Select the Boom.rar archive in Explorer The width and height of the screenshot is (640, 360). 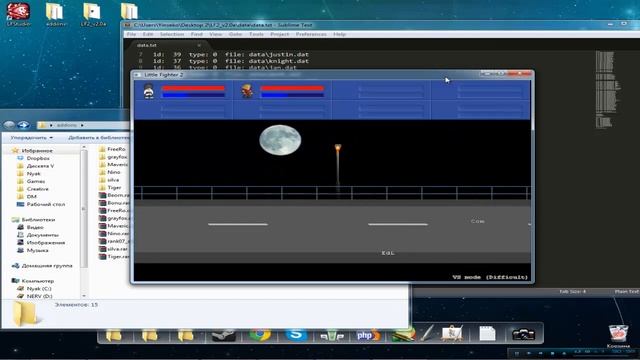114,195
